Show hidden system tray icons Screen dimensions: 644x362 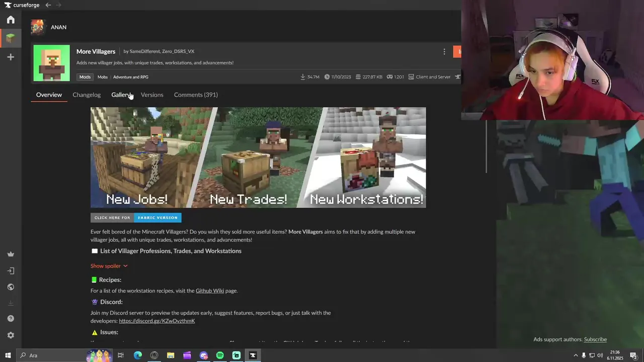576,355
